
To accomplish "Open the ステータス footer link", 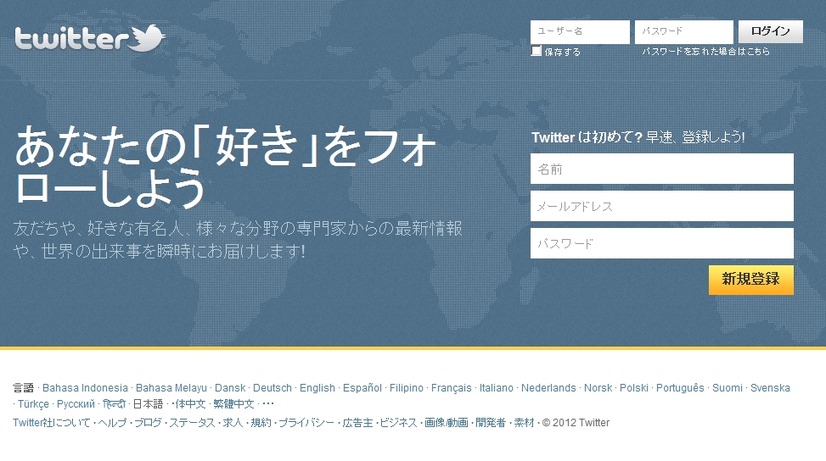I will tap(192, 423).
